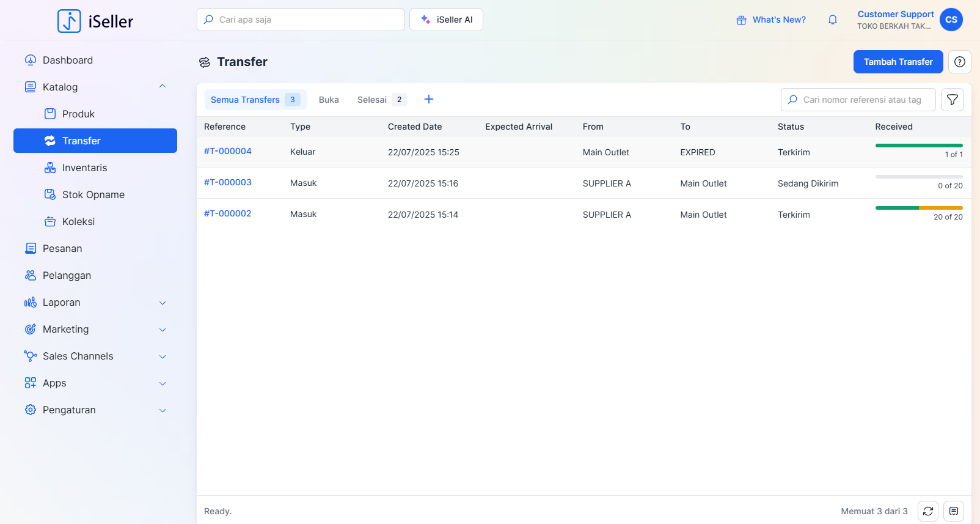
Task: Open transfer #T-000003 link
Action: (228, 182)
